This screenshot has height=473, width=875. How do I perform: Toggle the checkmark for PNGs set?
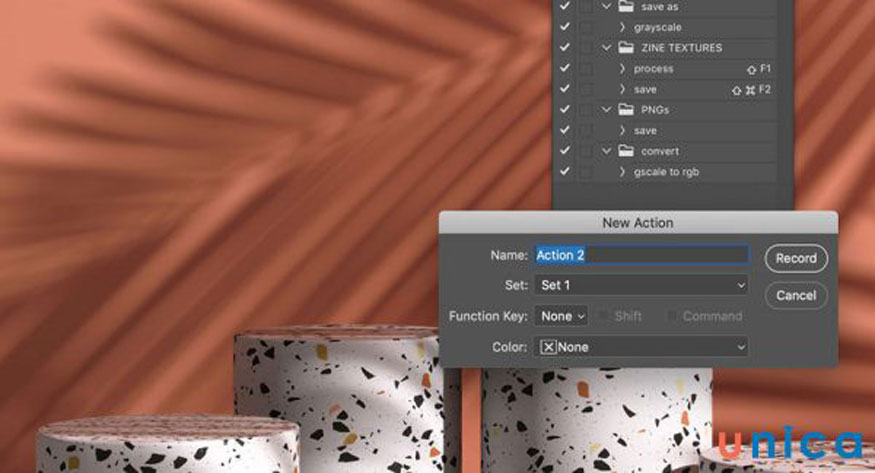coord(565,109)
